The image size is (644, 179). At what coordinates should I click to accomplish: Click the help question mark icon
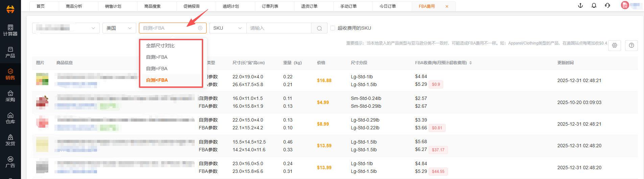631,45
